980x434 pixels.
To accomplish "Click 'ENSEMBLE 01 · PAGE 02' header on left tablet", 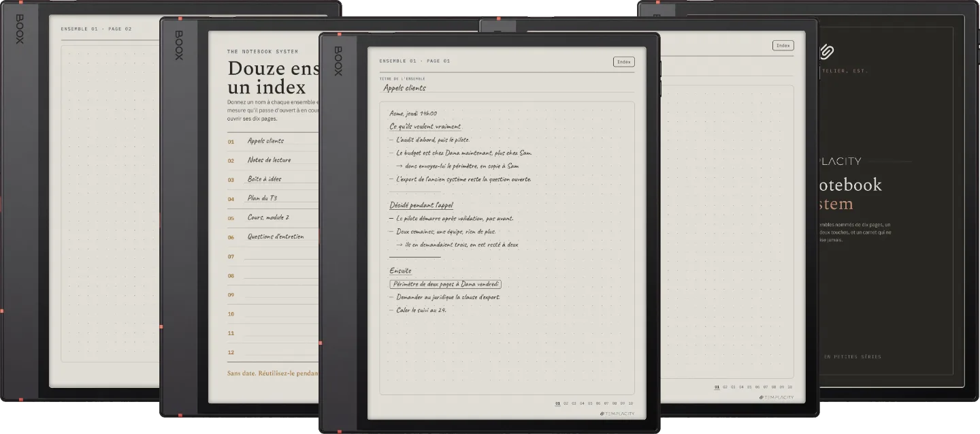I will tap(97, 29).
